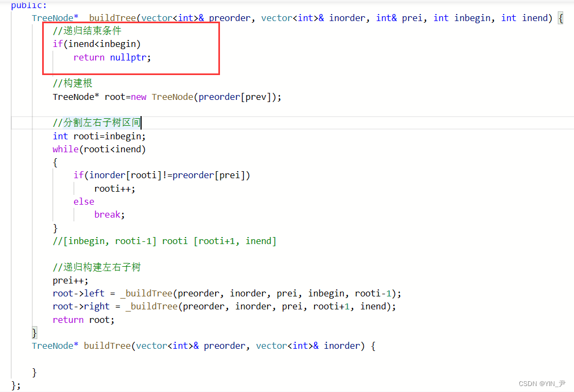
Task: Click the comment //分割左右子树区间
Action: coord(97,123)
